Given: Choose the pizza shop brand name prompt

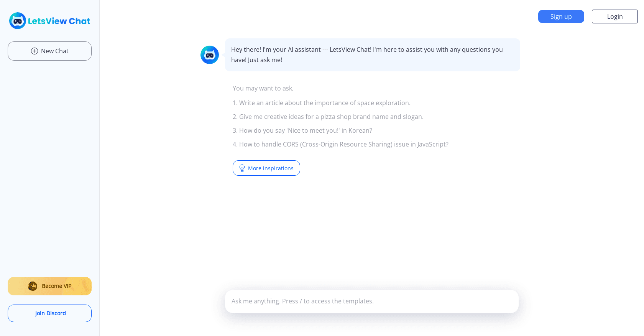Looking at the screenshot, I should click(x=331, y=116).
